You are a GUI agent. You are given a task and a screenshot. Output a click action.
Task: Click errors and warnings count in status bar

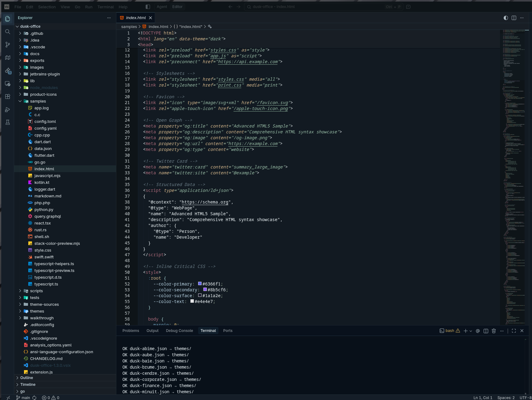(51, 398)
